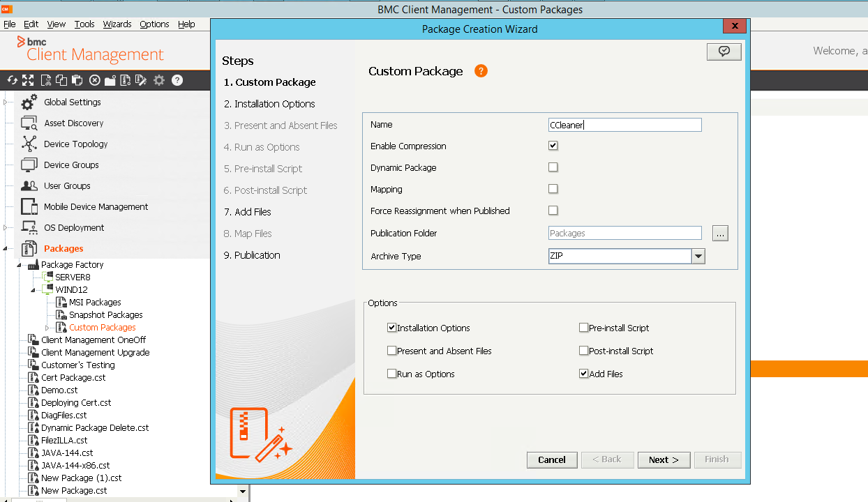Check the Dynamic Package checkbox
Screen dimensions: 868x502
click(553, 167)
